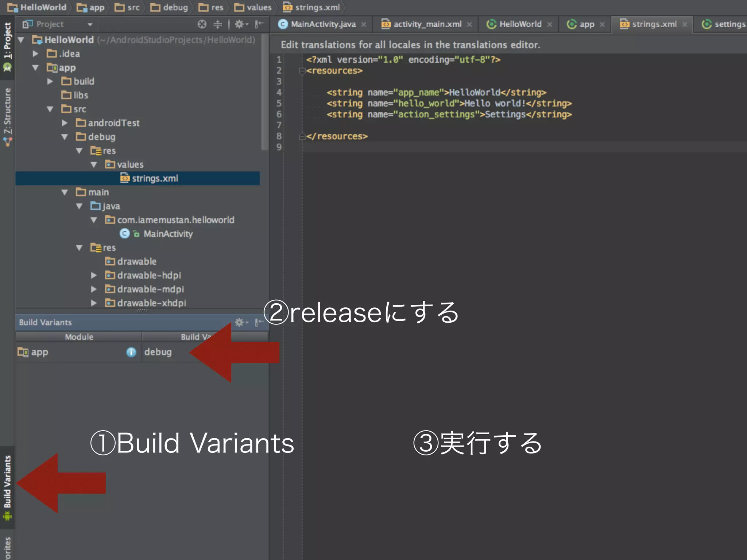The image size is (747, 560).
Task: Click the info icon next to app module
Action: click(x=131, y=352)
